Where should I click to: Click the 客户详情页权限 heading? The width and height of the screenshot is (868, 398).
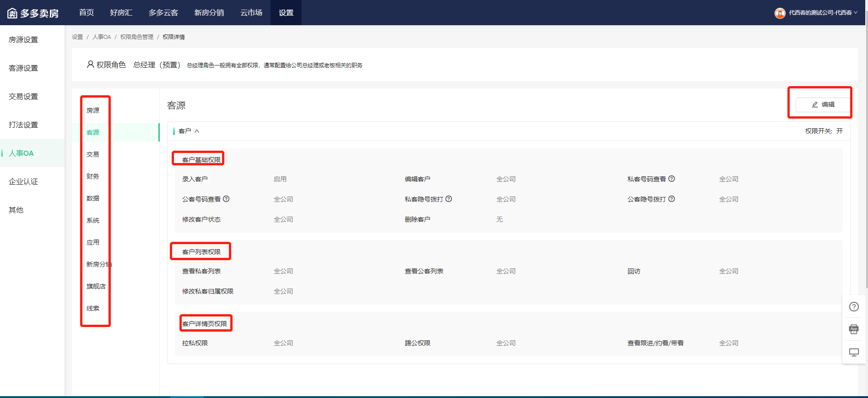tap(205, 324)
